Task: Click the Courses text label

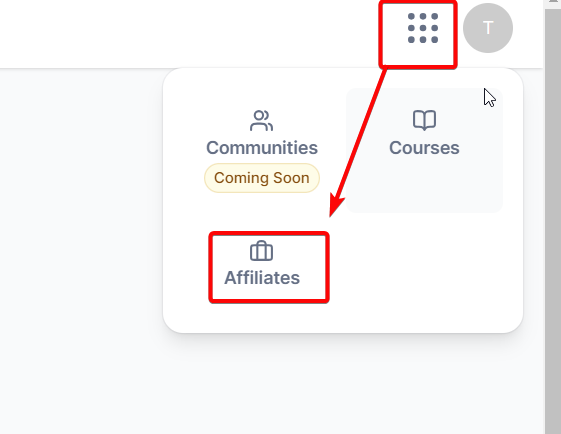Action: click(424, 148)
